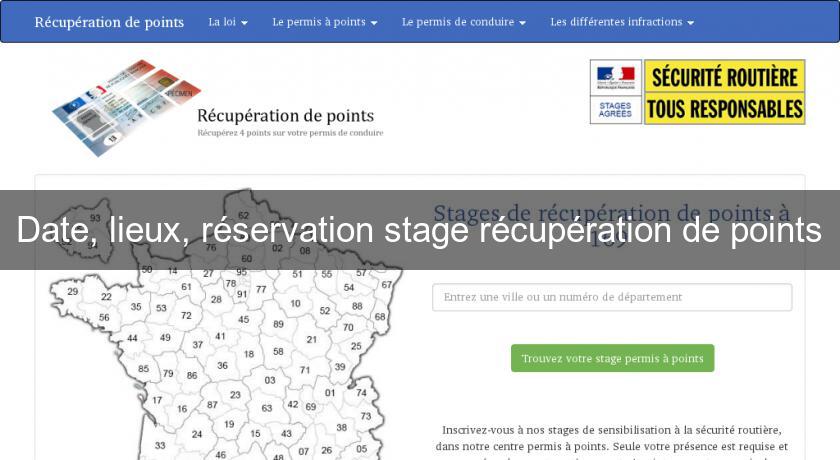
Task: Select department 53 on the map
Action: [161, 308]
